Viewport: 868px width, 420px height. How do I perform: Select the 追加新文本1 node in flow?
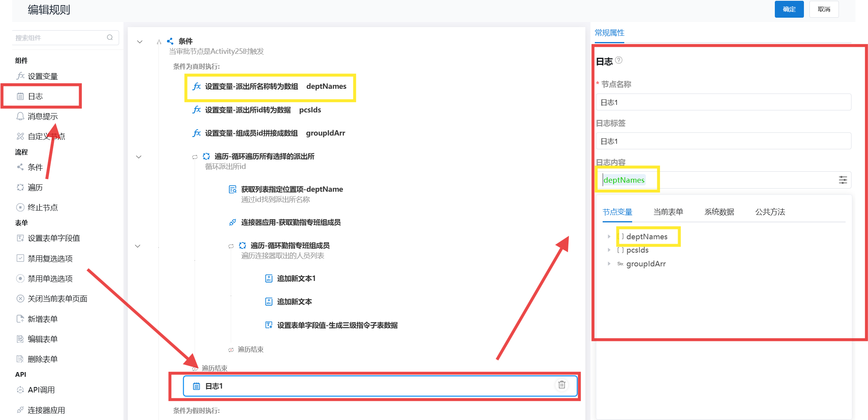[x=296, y=279]
